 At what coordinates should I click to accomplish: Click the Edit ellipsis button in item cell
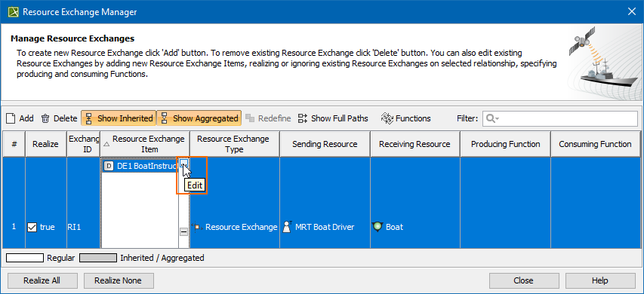(x=184, y=164)
